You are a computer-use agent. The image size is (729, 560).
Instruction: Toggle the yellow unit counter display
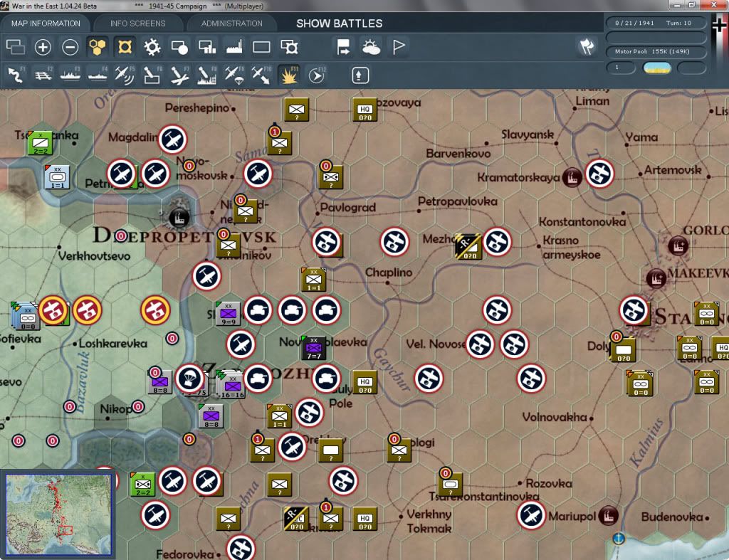[125, 47]
